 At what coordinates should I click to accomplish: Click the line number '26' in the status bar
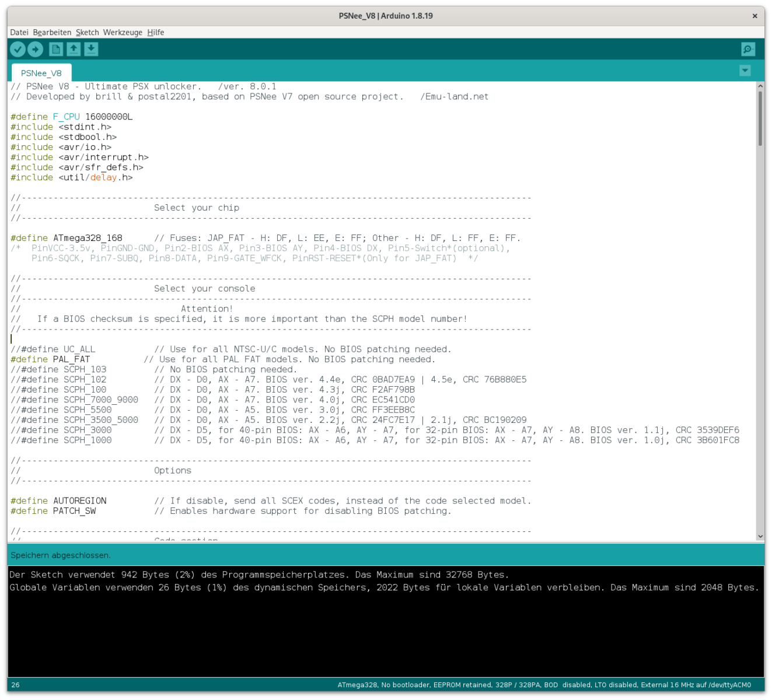[15, 685]
